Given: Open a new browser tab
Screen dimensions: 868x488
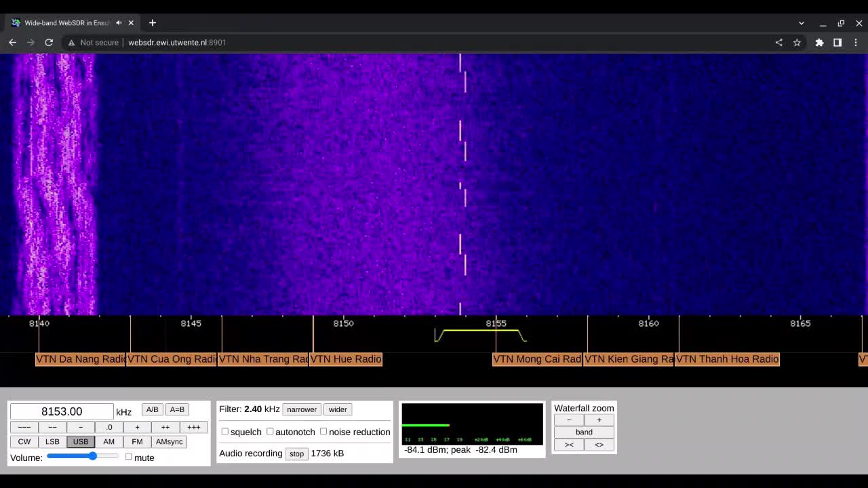Looking at the screenshot, I should point(153,22).
